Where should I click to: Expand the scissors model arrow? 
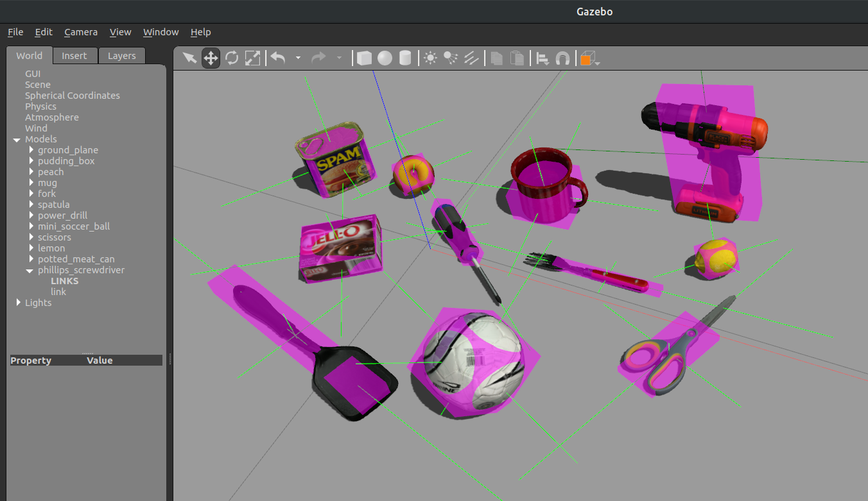(x=31, y=237)
